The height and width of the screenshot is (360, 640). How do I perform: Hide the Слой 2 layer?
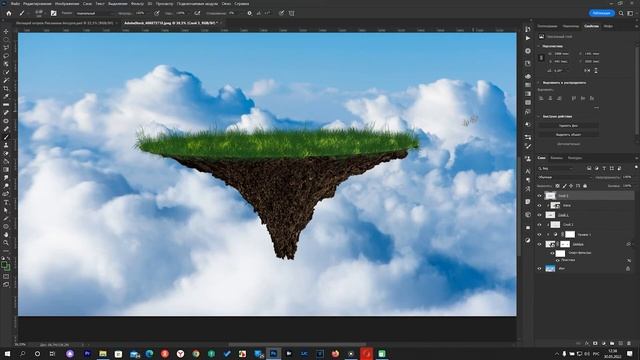(x=539, y=224)
